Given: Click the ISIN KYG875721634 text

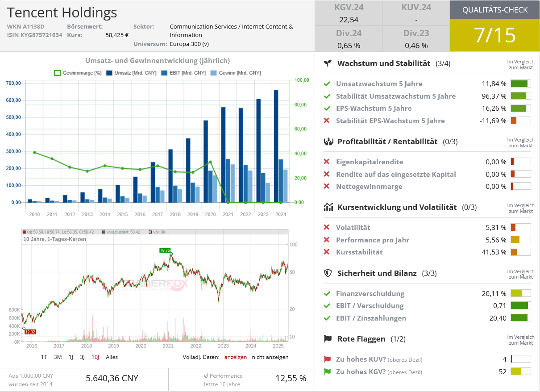Looking at the screenshot, I should [35, 35].
